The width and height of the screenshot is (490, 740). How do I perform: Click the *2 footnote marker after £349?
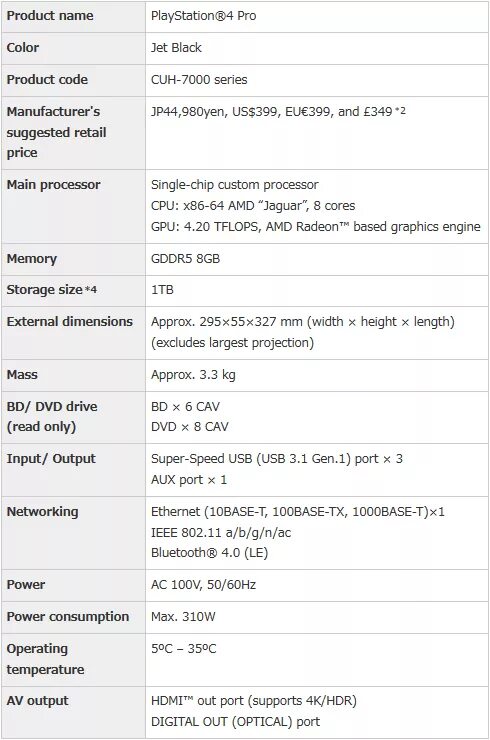tap(400, 110)
